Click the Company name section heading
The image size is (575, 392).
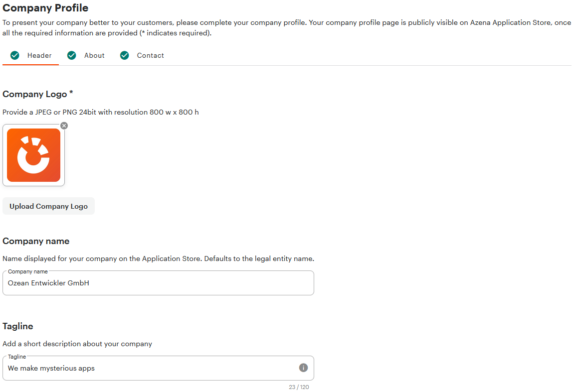(36, 241)
